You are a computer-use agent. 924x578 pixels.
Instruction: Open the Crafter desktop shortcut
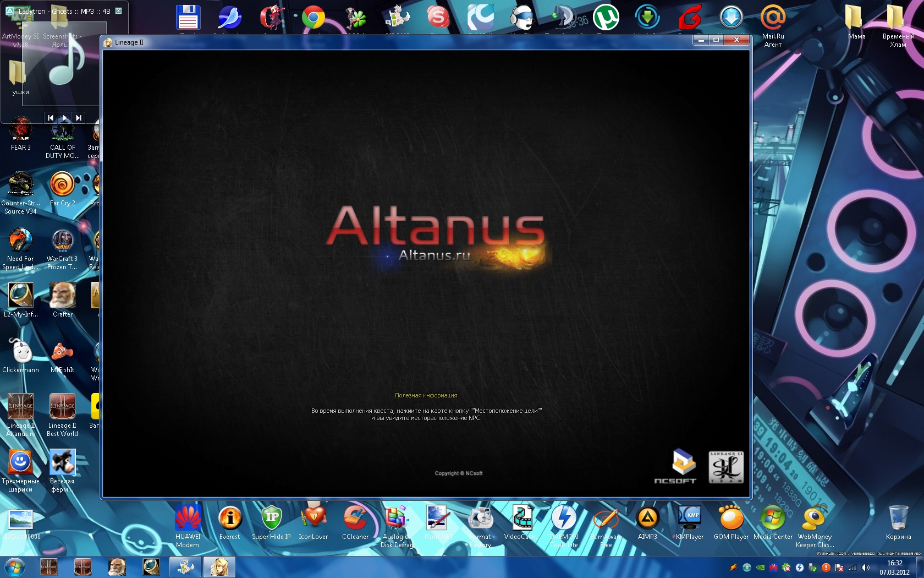click(63, 300)
